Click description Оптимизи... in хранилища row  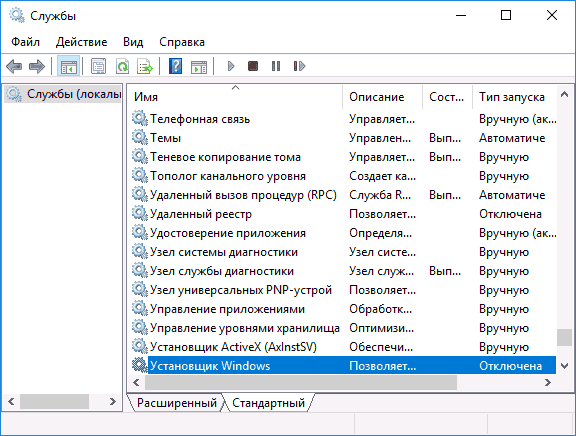tap(381, 328)
